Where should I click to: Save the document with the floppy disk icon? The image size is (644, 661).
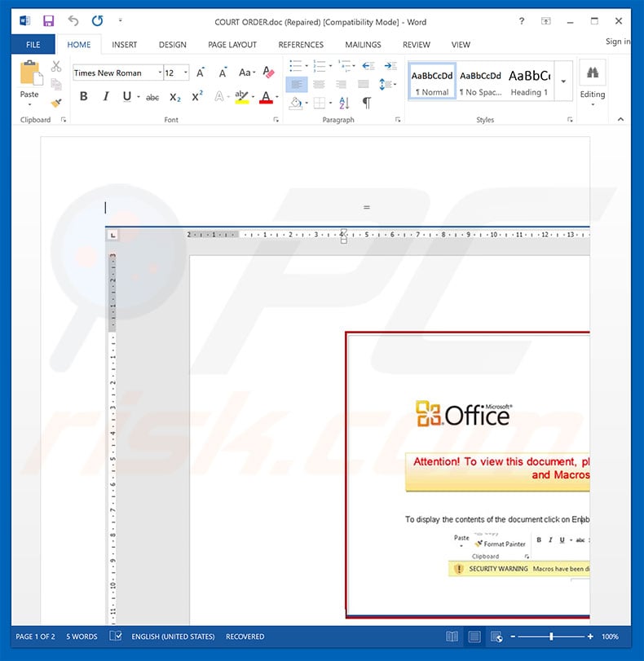pos(48,20)
